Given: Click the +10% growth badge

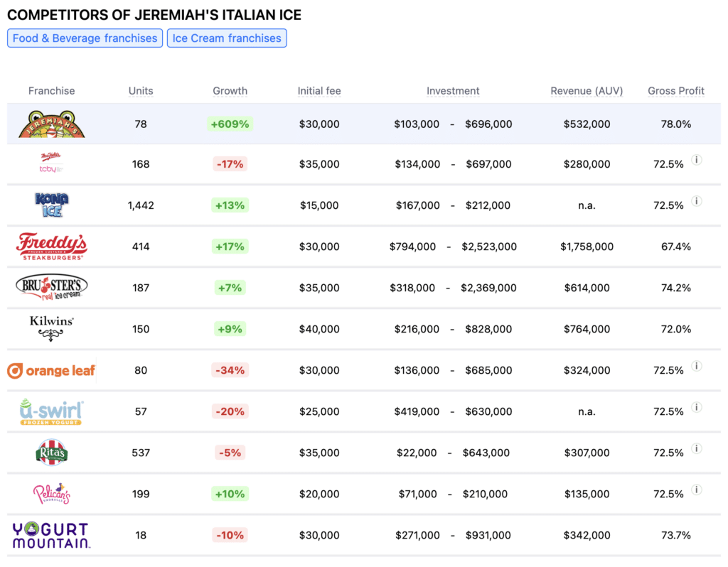Looking at the screenshot, I should [230, 494].
